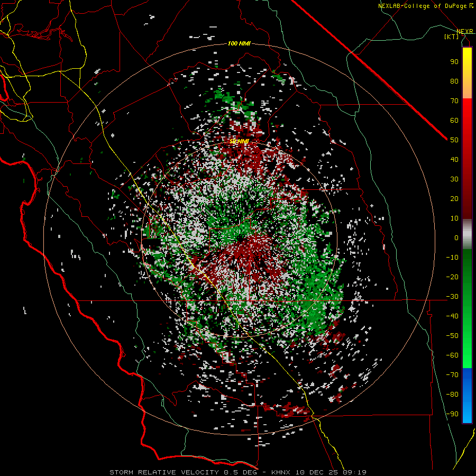Click the "-90" velocity scale value
The width and height of the screenshot is (476, 476).
(452, 414)
